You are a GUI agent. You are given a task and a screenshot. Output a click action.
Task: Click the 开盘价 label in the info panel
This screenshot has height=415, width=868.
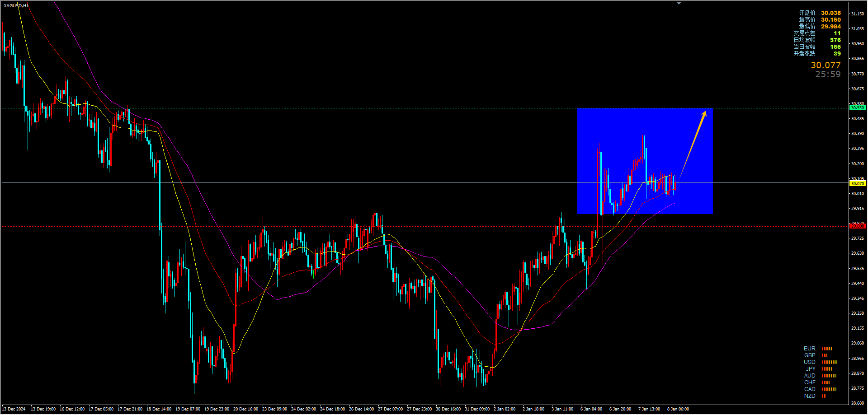pyautogui.click(x=807, y=13)
